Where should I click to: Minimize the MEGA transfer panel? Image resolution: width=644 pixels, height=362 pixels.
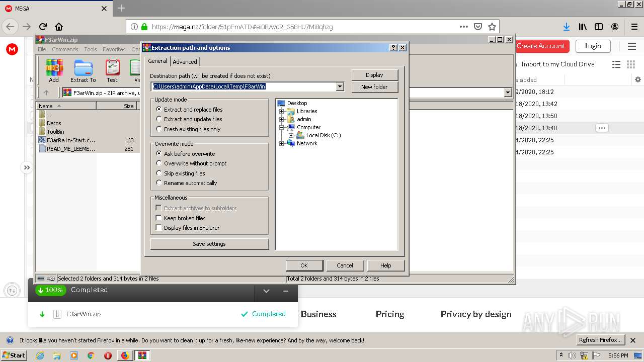(286, 291)
